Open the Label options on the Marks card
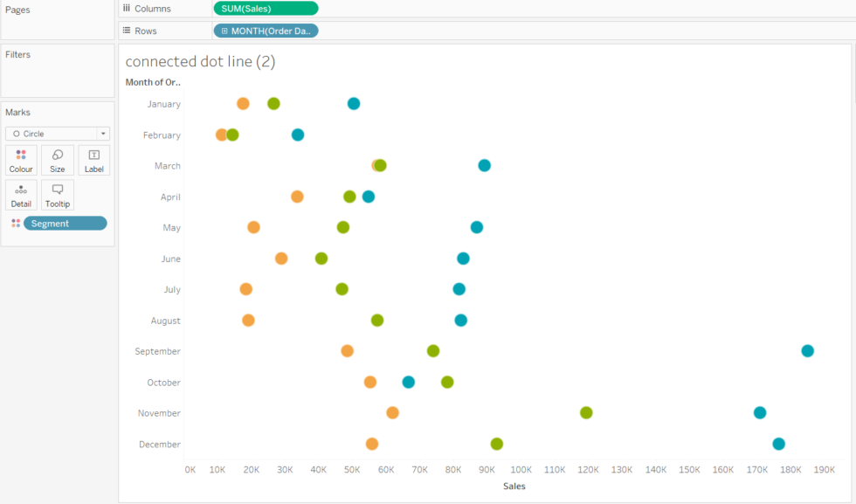856x504 pixels. pyautogui.click(x=93, y=160)
